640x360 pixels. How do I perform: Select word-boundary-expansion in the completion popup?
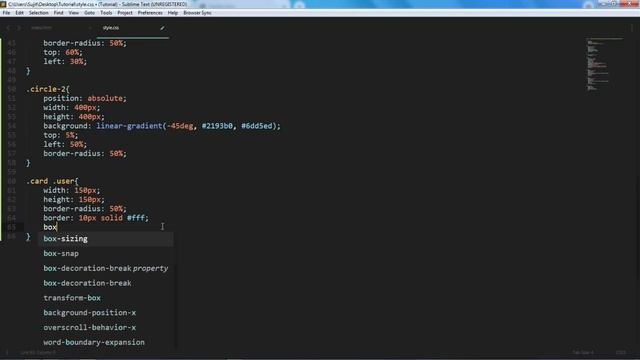point(106,342)
